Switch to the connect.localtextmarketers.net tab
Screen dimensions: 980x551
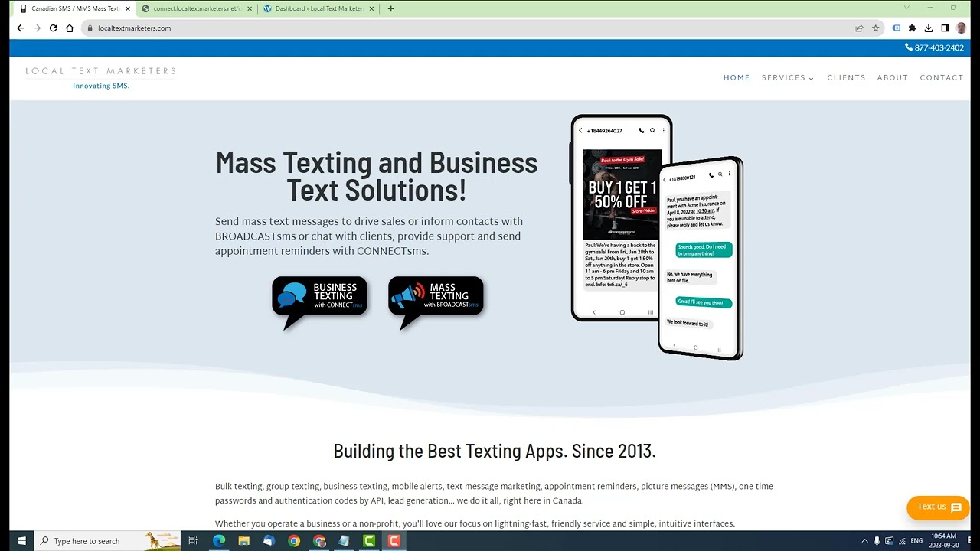click(x=197, y=8)
